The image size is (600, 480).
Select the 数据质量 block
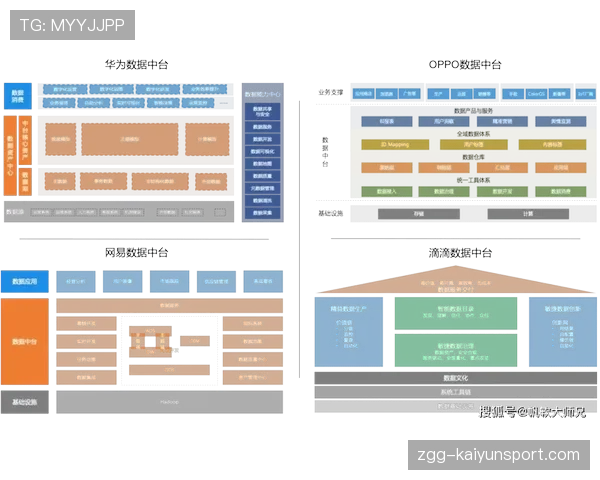262,176
